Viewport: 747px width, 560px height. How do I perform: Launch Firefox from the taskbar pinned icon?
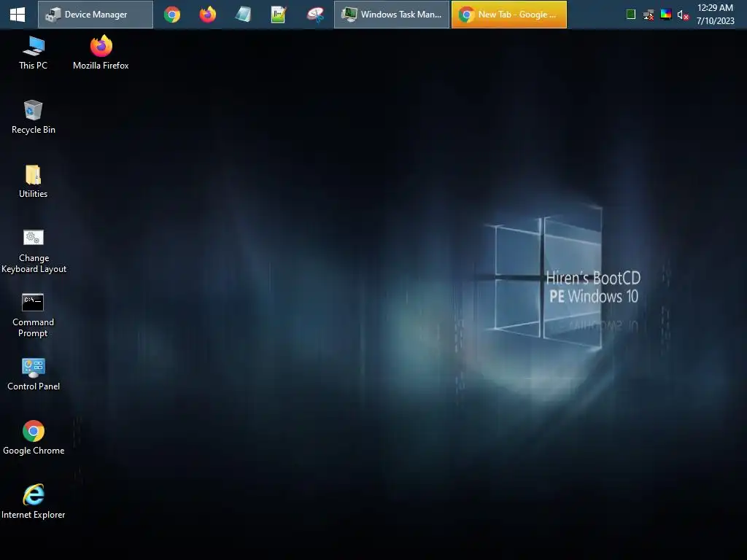[208, 15]
